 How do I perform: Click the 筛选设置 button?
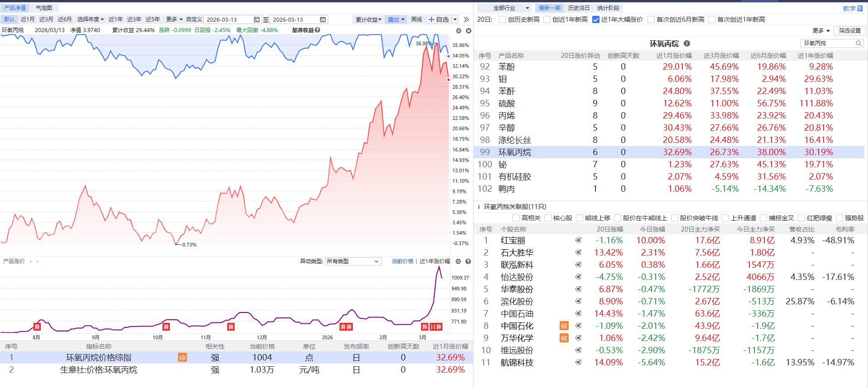tap(849, 31)
